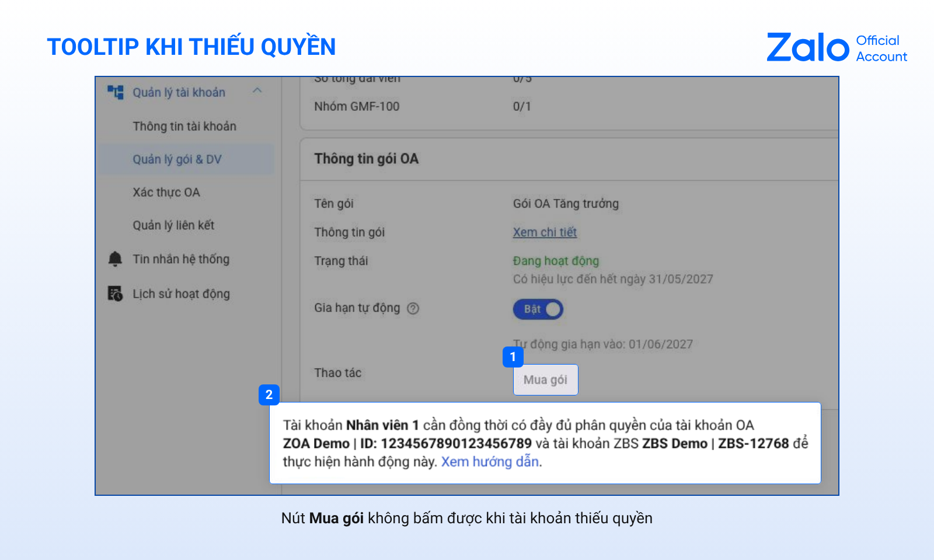
Task: Click the Có hiệu lực đến hết ngày text
Action: pos(613,279)
